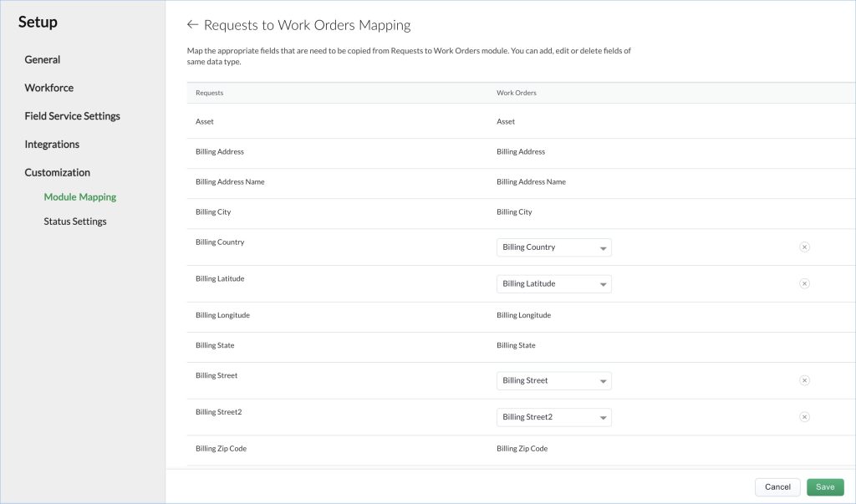The width and height of the screenshot is (856, 504).
Task: Save the field mapping changes
Action: (x=825, y=486)
